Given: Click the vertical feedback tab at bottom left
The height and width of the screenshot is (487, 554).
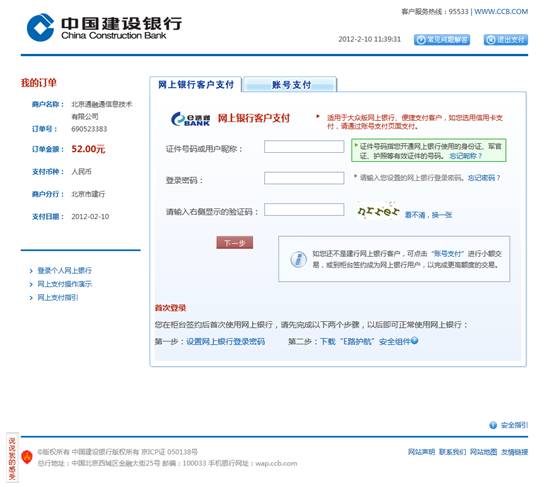Looking at the screenshot, I should coord(12,458).
